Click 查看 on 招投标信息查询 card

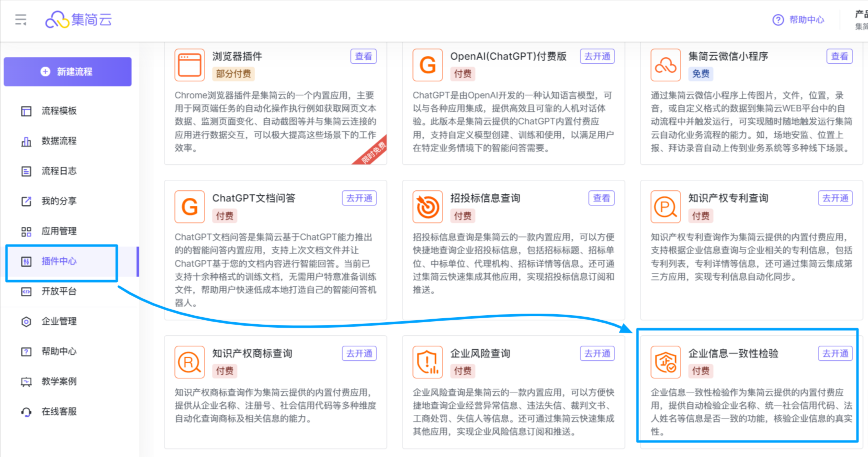click(601, 198)
